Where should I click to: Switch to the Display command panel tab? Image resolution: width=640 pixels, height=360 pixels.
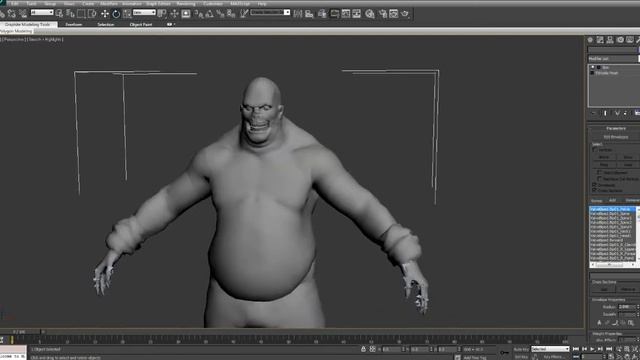coord(630,40)
